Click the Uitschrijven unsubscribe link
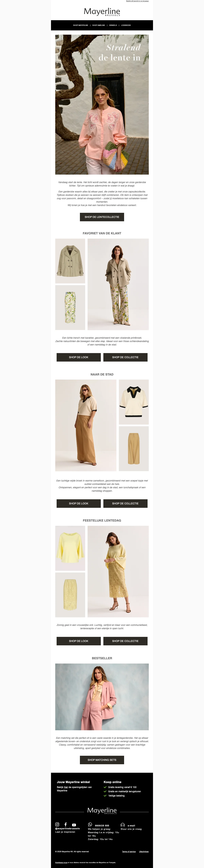 point(144,852)
